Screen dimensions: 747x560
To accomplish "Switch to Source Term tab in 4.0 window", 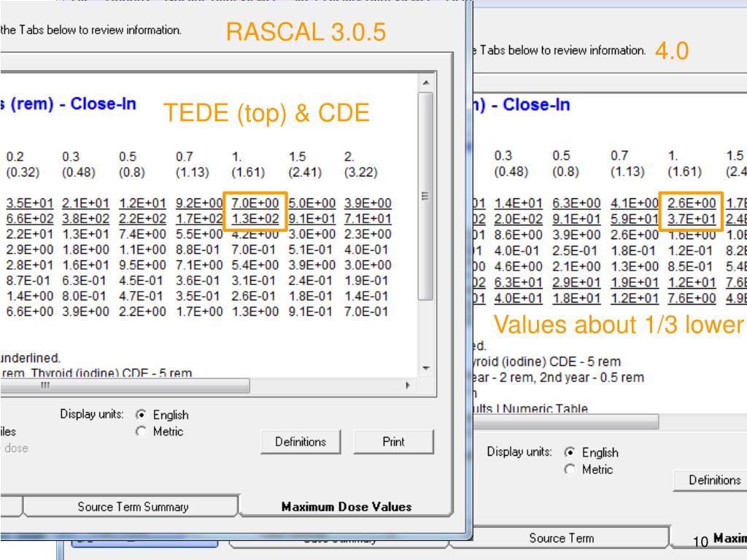I will 561,538.
